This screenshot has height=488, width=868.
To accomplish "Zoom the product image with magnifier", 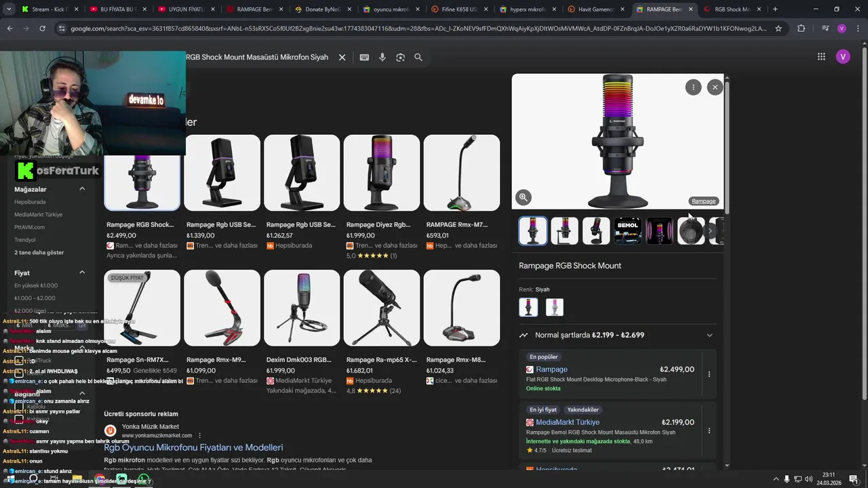I will pos(524,197).
